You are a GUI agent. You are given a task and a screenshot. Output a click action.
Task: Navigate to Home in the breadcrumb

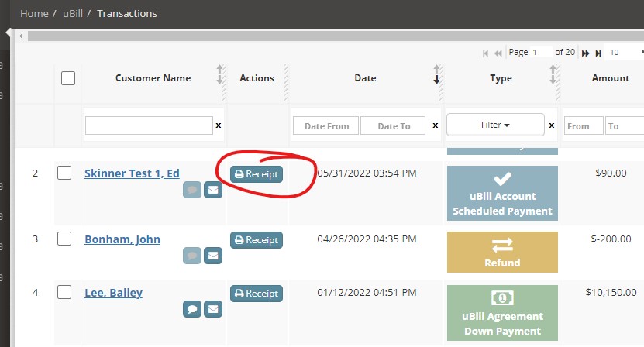pos(33,13)
